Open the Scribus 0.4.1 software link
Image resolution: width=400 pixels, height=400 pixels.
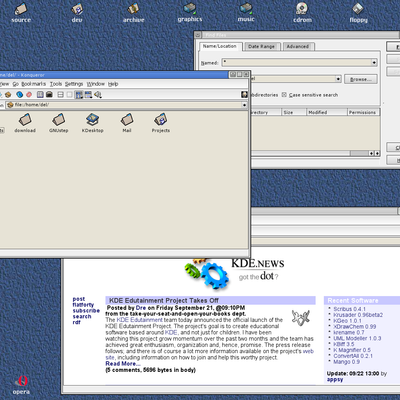[349, 309]
